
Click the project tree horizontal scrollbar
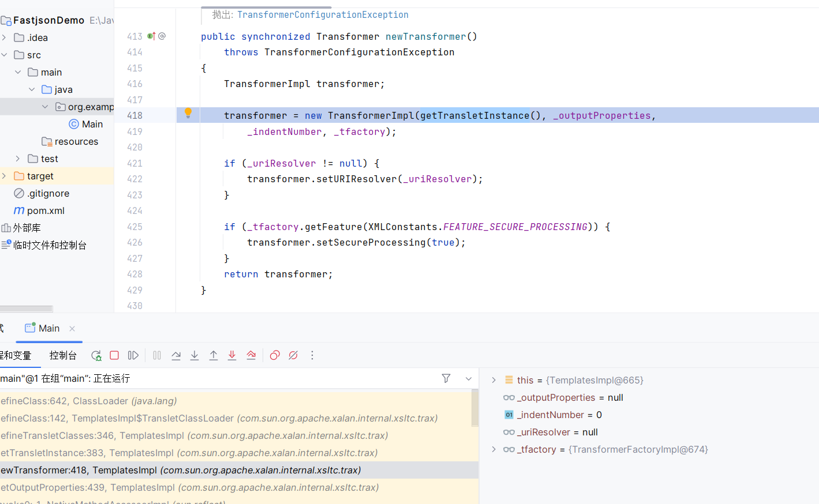(26, 309)
